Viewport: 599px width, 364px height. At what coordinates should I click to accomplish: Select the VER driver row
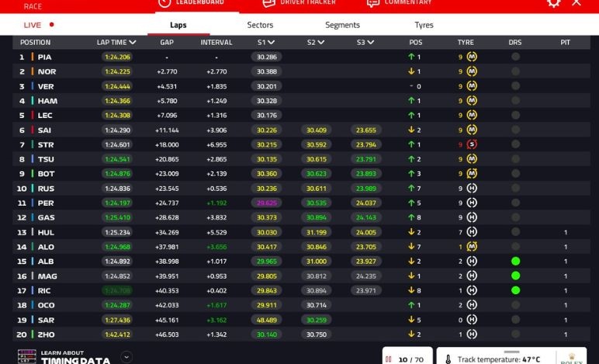click(x=46, y=86)
